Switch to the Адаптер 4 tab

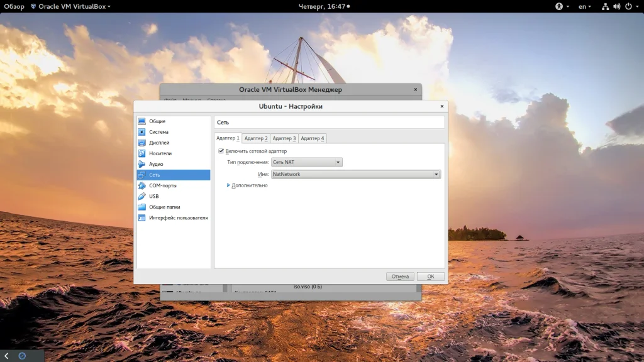(x=313, y=138)
